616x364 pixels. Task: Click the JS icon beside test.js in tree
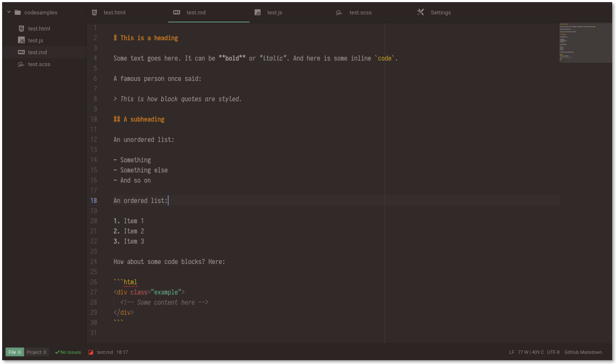point(21,40)
